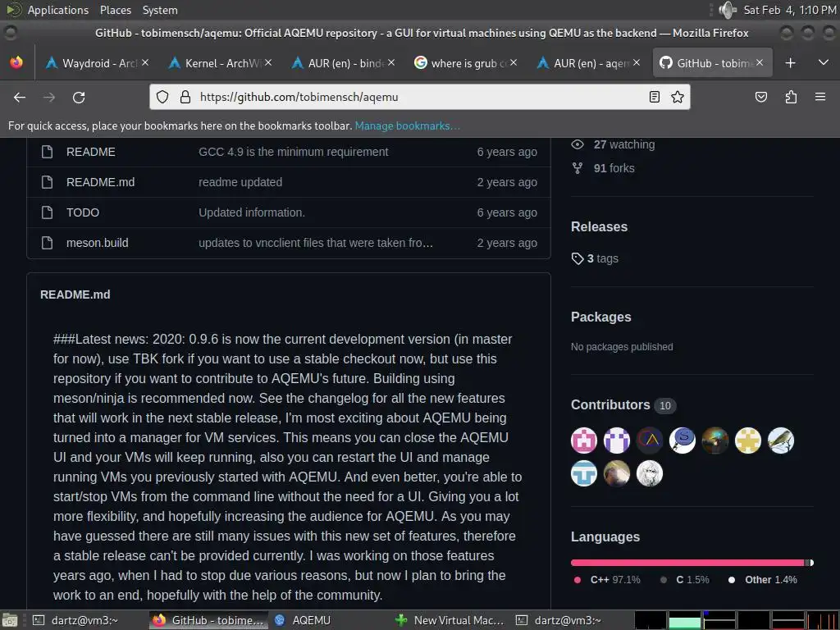The image size is (840, 630).
Task: Open blue S logo contributor avatar
Action: tap(682, 441)
